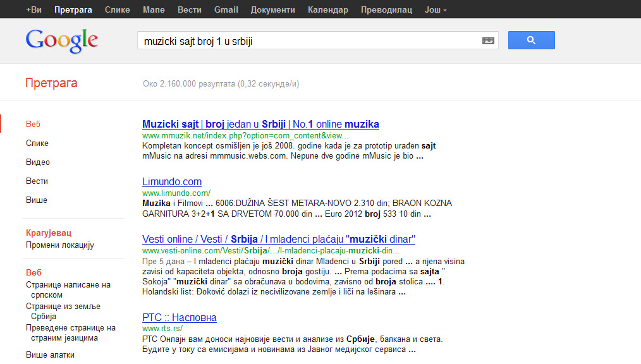This screenshot has width=641, height=364.
Task: Click the 'Kompletan koncept osmišljen' snippet text
Action: (289, 151)
